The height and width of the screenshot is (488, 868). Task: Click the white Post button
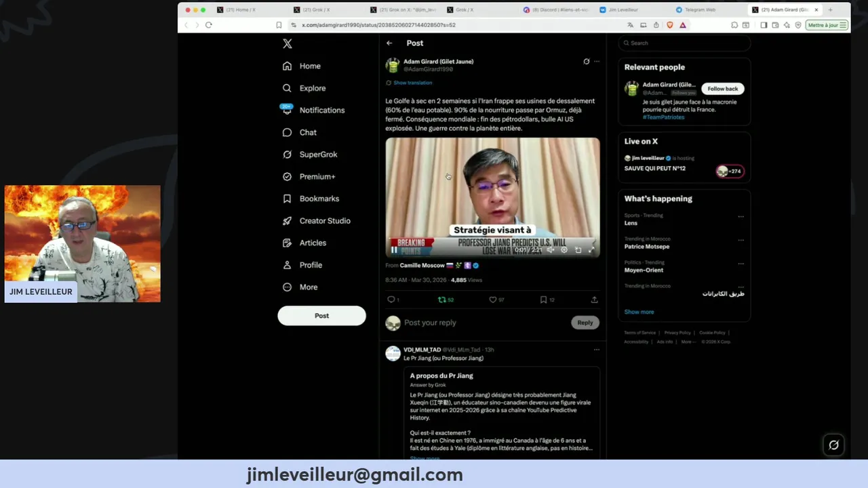point(321,316)
